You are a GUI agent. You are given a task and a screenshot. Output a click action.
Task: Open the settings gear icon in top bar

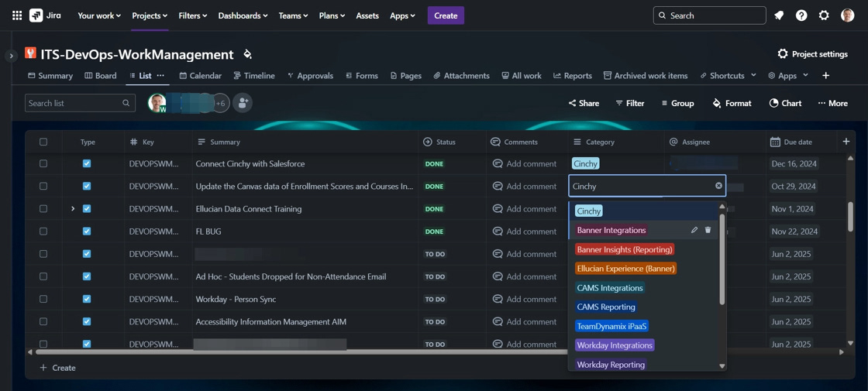click(x=824, y=15)
